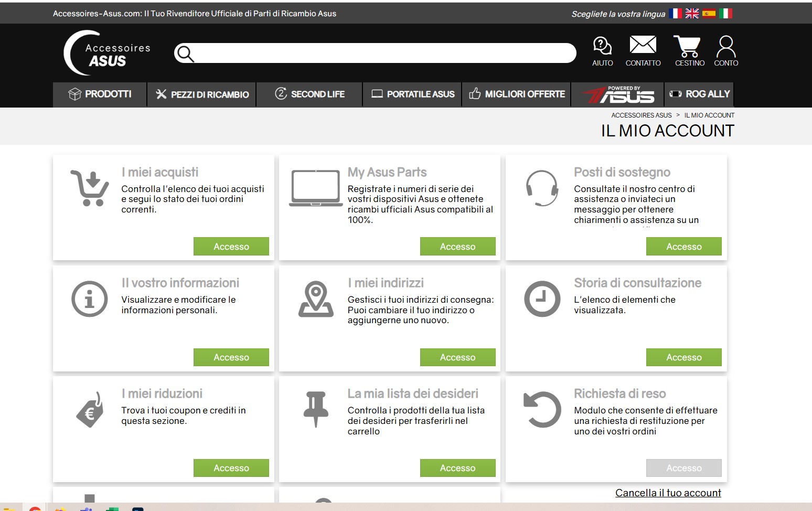The image size is (812, 511).
Task: Click the Rivenditore Ufficiale tagline text
Action: pyautogui.click(x=195, y=14)
